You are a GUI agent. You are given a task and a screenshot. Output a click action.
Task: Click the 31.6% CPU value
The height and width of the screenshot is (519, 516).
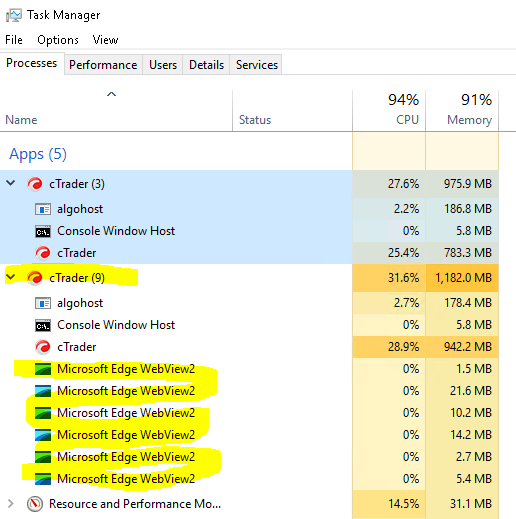point(403,278)
